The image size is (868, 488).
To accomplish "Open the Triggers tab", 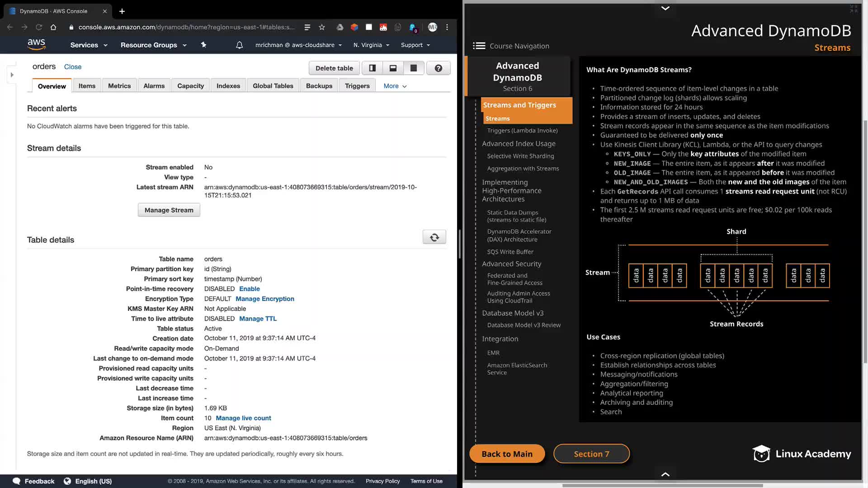I will coord(357,86).
